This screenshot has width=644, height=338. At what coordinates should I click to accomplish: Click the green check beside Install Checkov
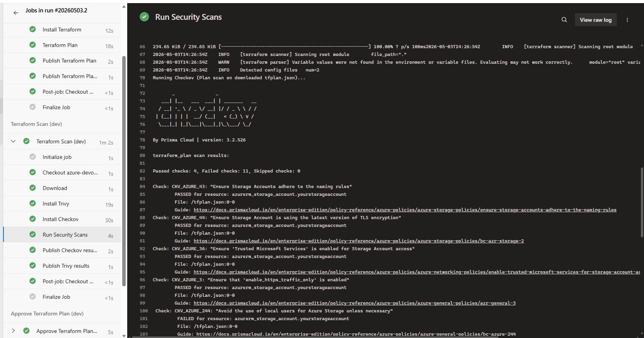[33, 219]
